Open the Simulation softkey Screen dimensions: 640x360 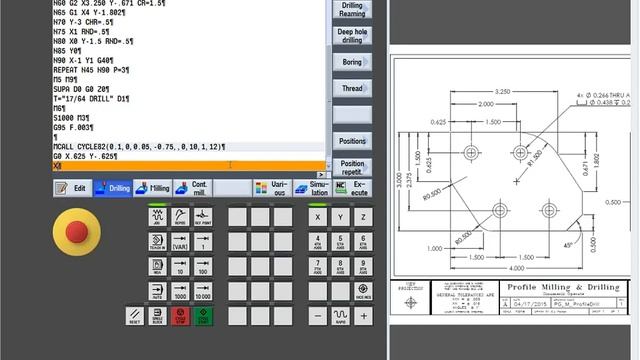(313, 188)
